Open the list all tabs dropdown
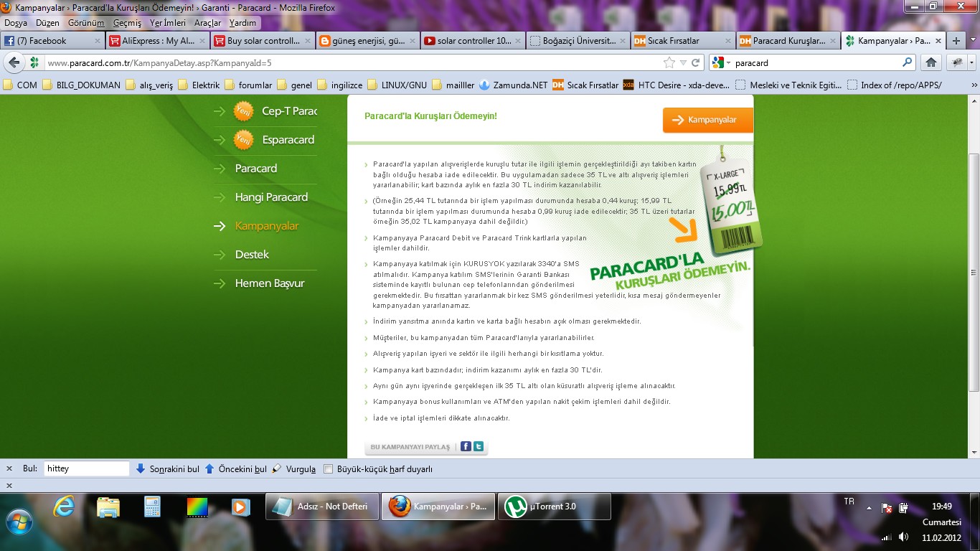Image resolution: width=980 pixels, height=551 pixels. (x=971, y=41)
